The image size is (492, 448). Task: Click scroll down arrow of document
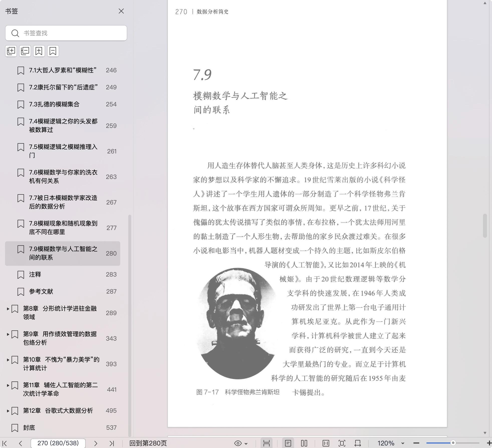tap(485, 433)
